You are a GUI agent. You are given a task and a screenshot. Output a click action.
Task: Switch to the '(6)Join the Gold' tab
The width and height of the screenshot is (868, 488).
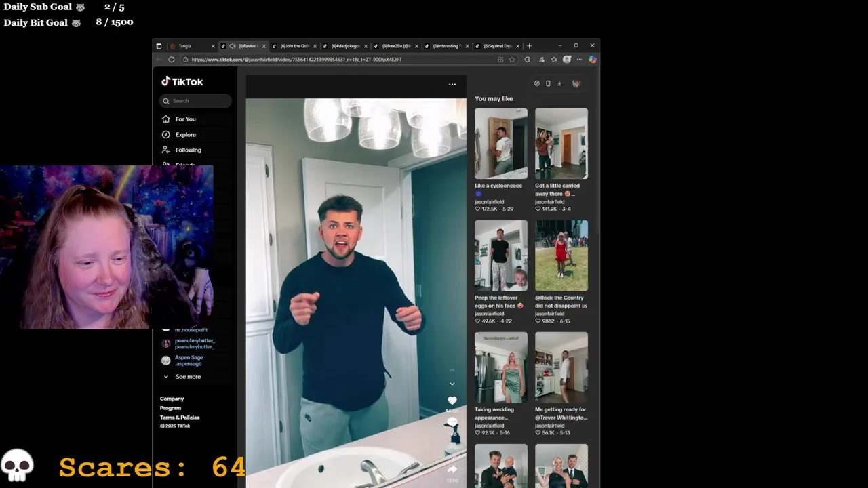click(x=294, y=46)
